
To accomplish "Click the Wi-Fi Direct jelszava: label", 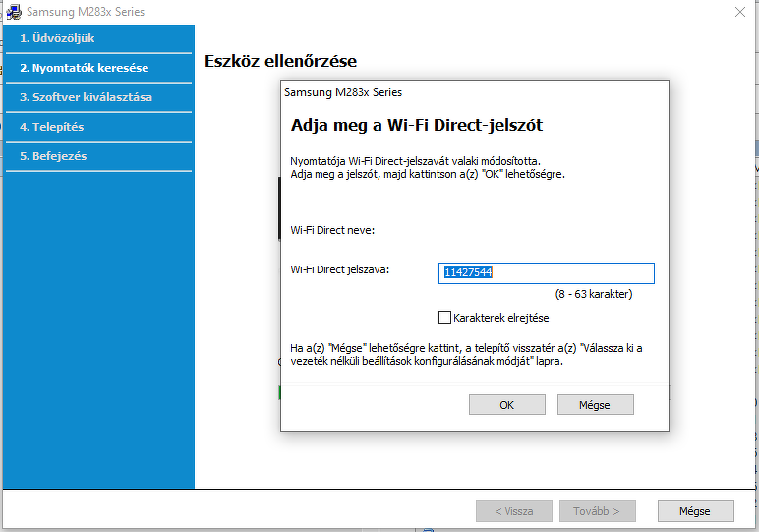I will coord(340,269).
